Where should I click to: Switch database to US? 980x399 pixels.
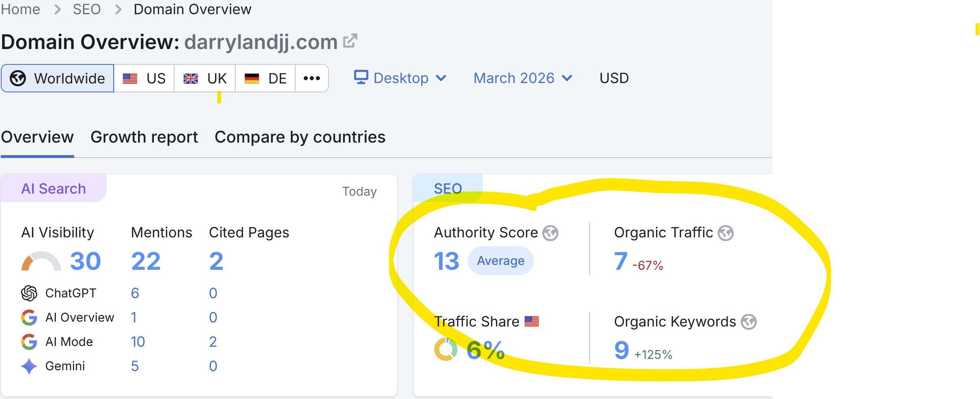click(x=144, y=78)
